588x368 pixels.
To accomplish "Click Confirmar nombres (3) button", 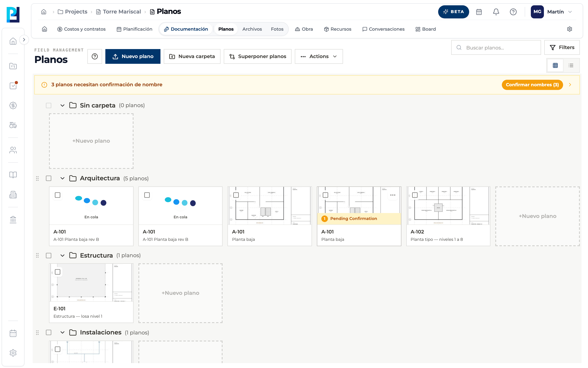I will (532, 85).
